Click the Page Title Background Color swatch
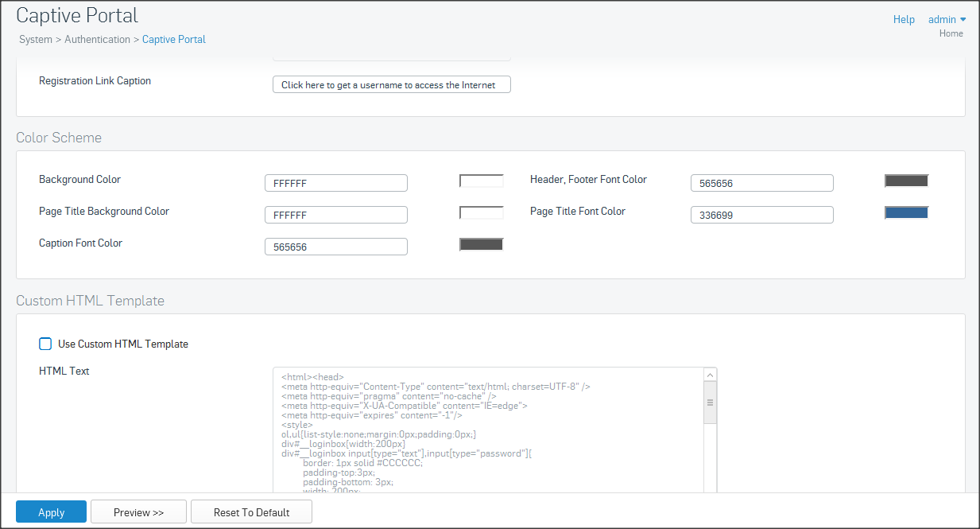The width and height of the screenshot is (980, 529). tap(481, 213)
